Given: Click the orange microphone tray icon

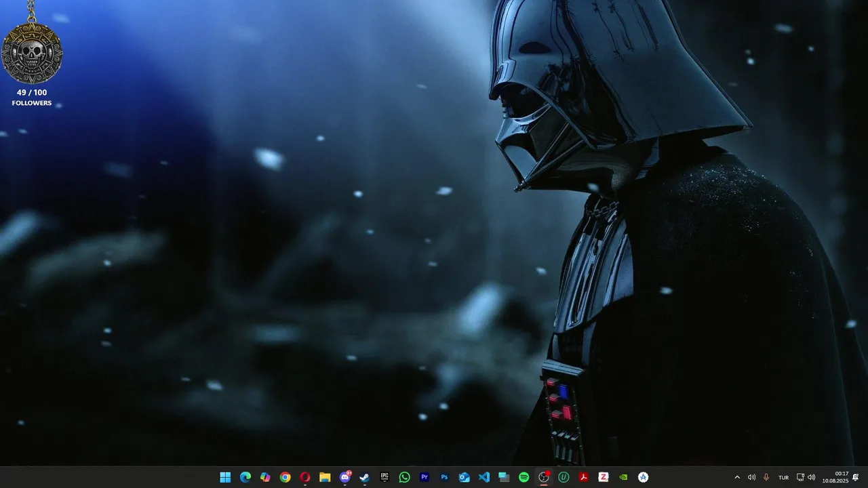Looking at the screenshot, I should [766, 477].
